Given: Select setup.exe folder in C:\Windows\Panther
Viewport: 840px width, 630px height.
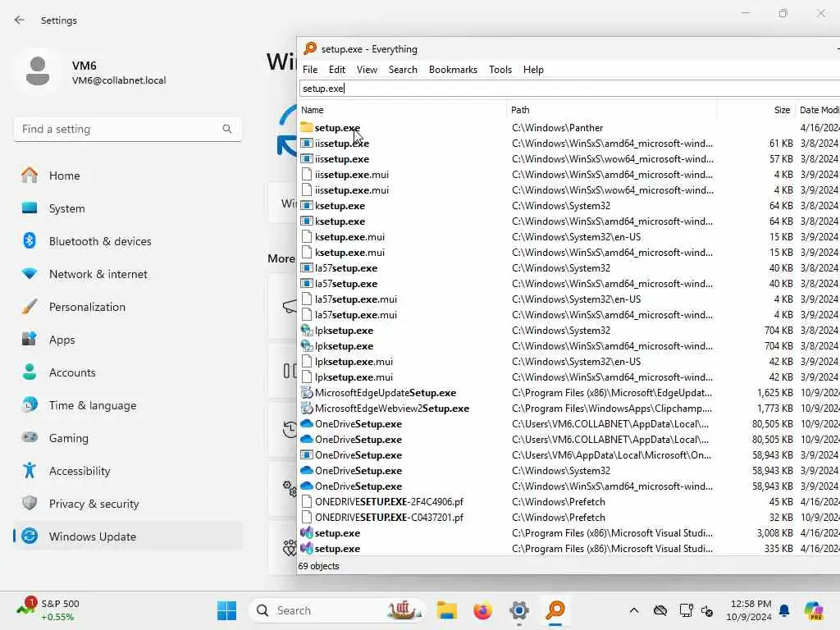Looking at the screenshot, I should [569, 127].
